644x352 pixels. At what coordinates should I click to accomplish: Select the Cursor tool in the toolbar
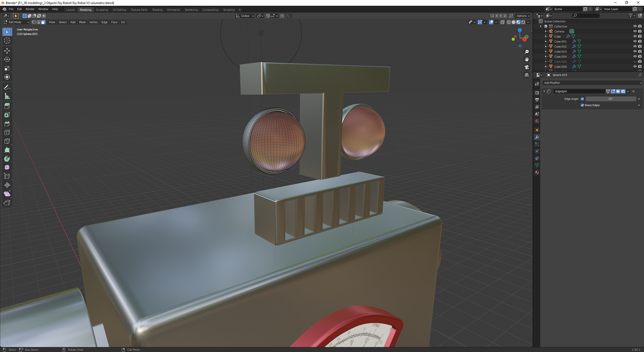[7, 41]
